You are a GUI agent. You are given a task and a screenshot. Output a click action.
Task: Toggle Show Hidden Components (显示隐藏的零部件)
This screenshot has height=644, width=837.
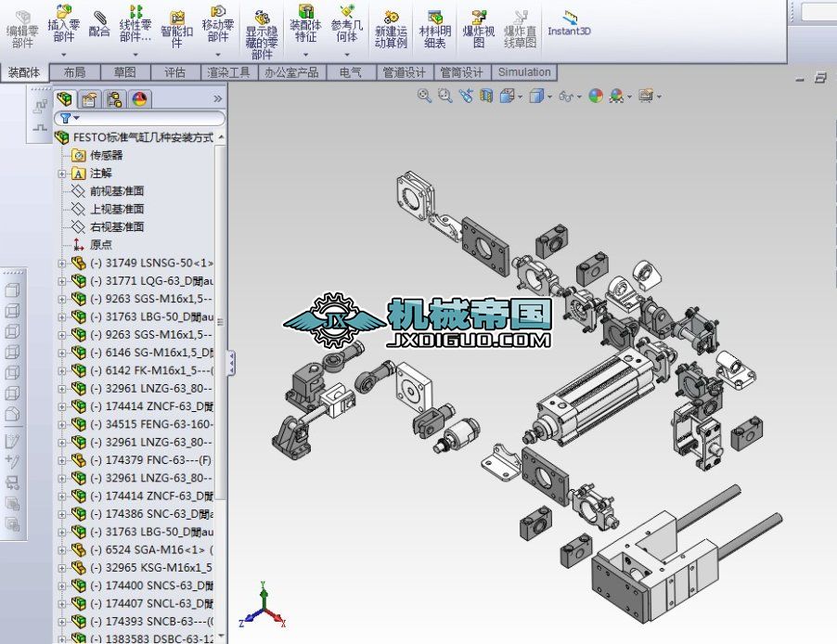tap(261, 25)
